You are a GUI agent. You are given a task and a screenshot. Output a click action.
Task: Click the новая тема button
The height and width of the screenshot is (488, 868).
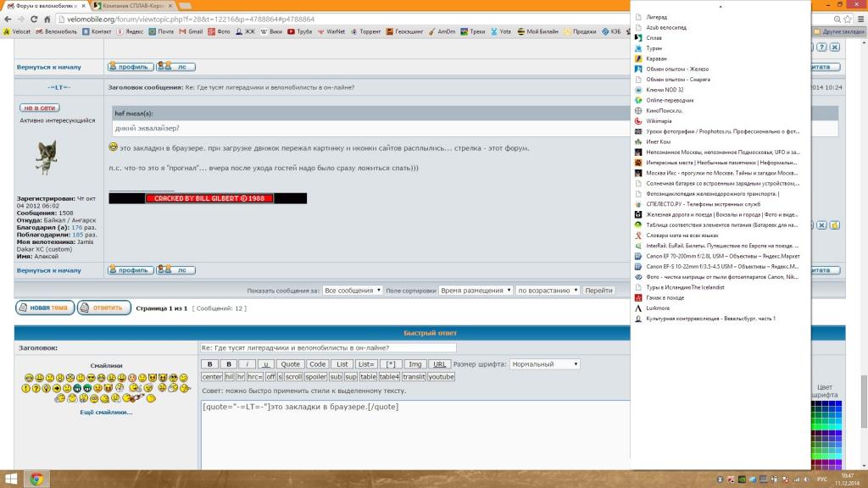45,308
